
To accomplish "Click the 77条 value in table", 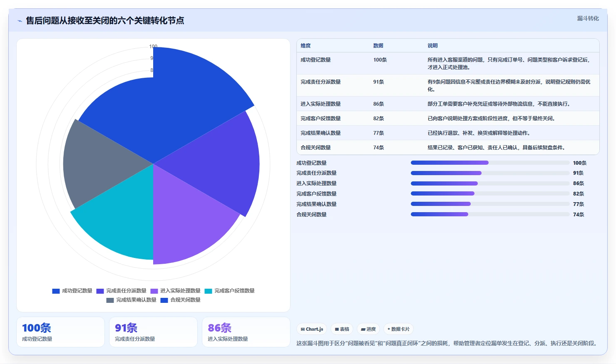I will tap(378, 133).
